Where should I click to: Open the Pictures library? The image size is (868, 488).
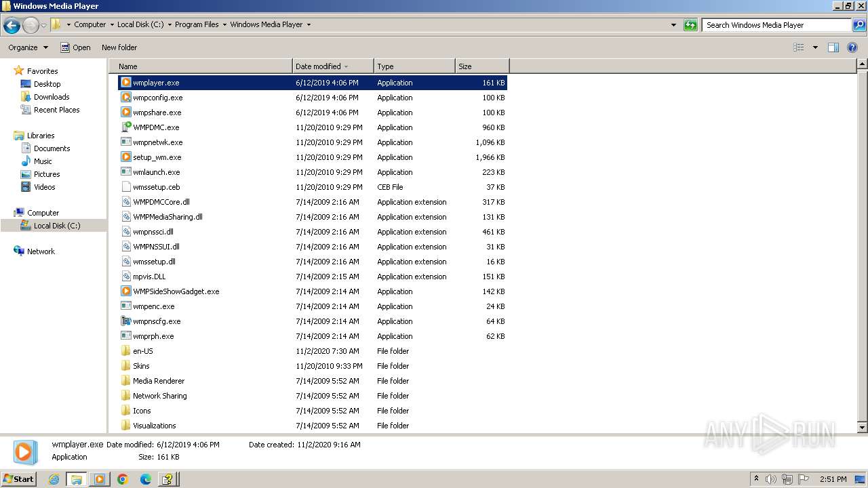47,174
